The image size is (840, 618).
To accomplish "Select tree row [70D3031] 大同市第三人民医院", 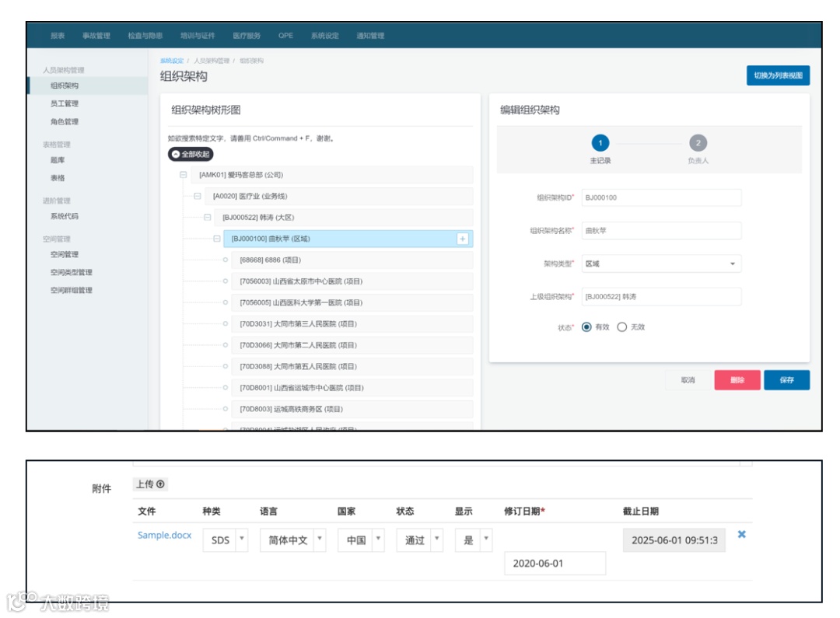I will (352, 324).
